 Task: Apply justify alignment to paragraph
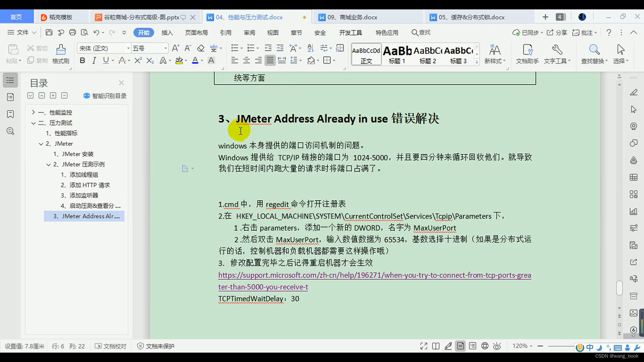[270, 60]
